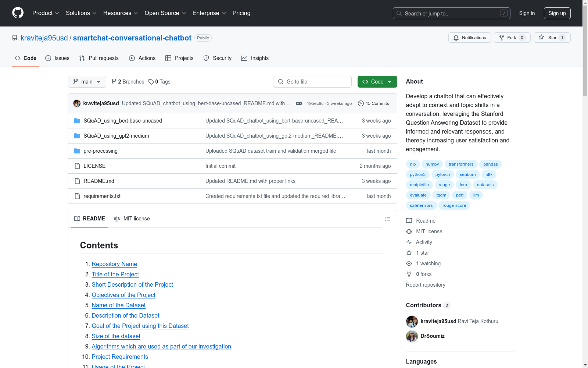Screen dimensions: 588x368
Task: Click the branches icon beside 2 Branches
Action: (114, 82)
